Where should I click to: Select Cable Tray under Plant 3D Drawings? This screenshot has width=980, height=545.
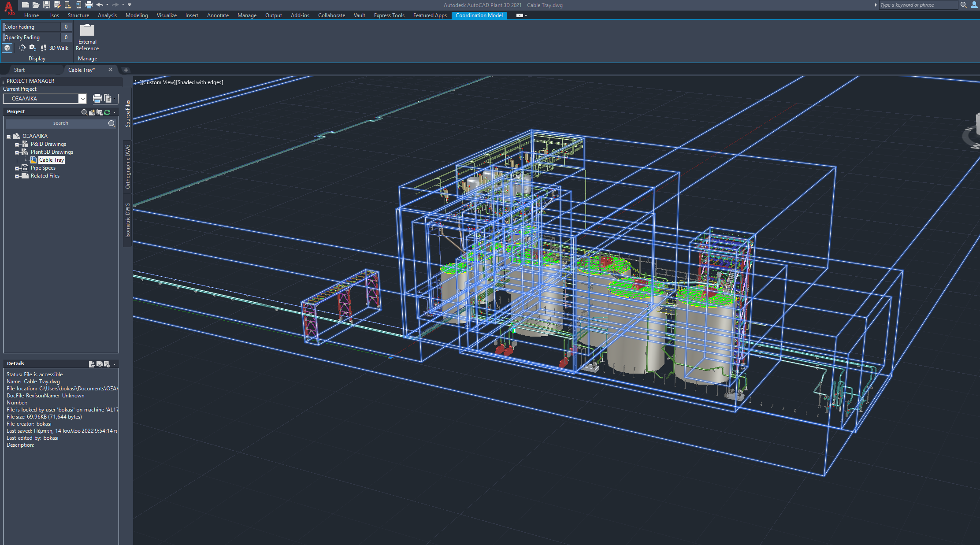coord(51,159)
